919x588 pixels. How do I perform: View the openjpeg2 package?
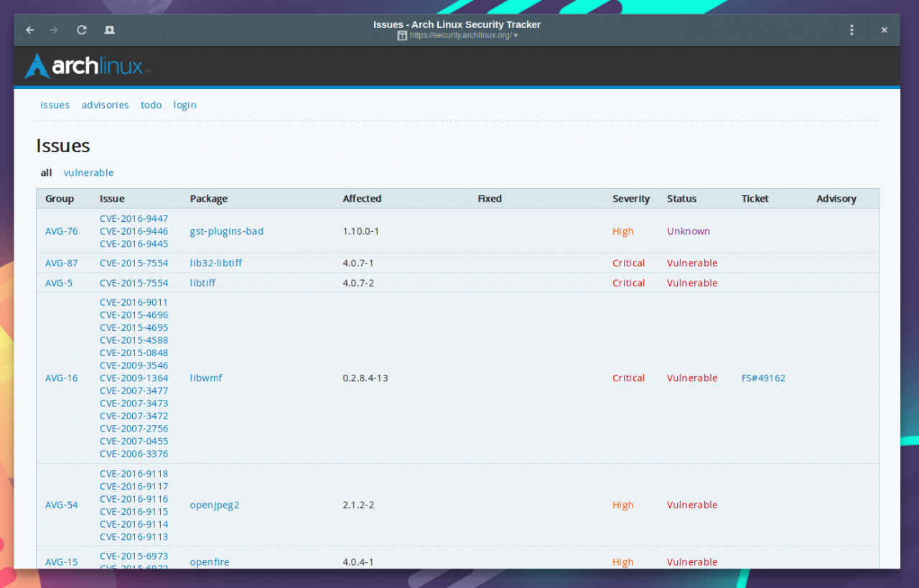(x=215, y=505)
